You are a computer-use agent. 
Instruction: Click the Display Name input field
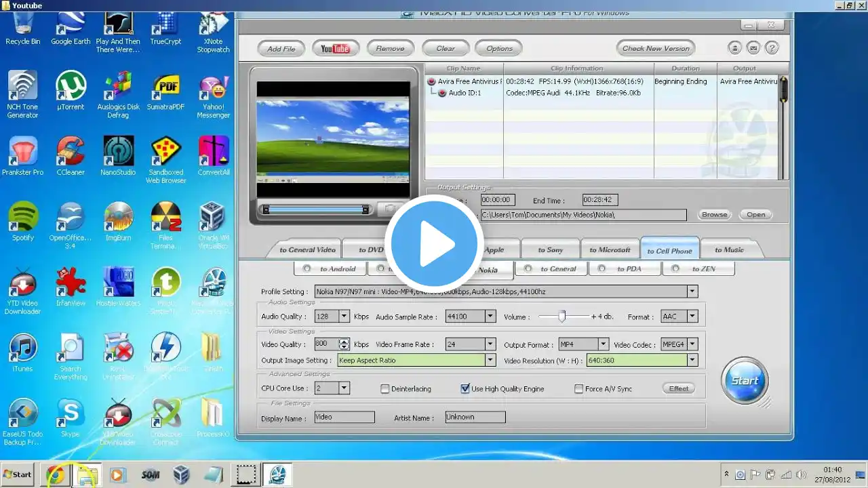[344, 418]
